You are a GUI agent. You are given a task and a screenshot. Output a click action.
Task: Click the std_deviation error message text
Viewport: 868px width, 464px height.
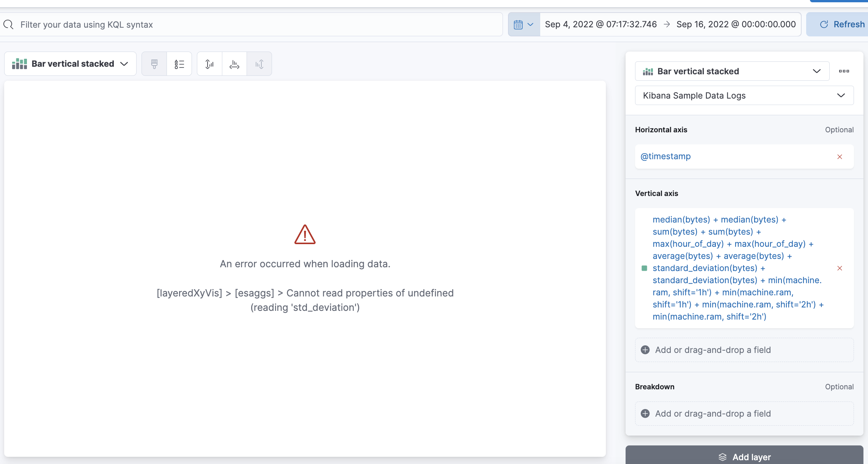click(305, 300)
